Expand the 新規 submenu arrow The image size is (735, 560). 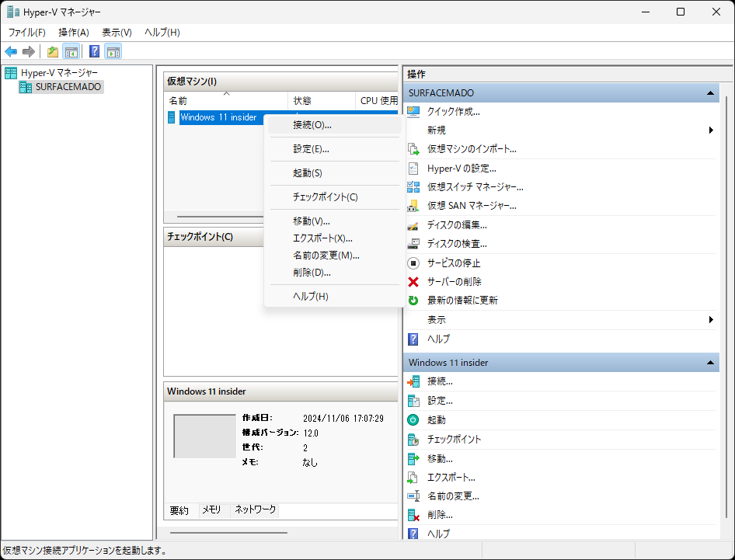(709, 130)
